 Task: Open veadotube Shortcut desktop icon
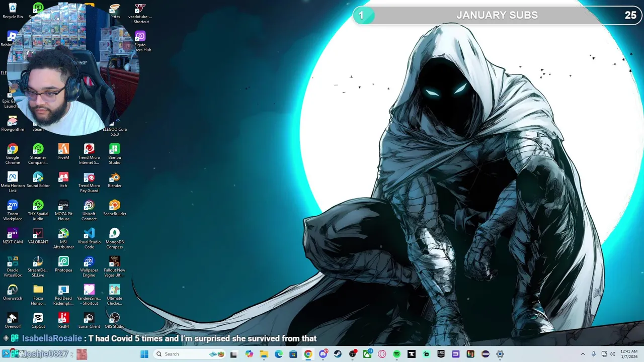pyautogui.click(x=140, y=13)
